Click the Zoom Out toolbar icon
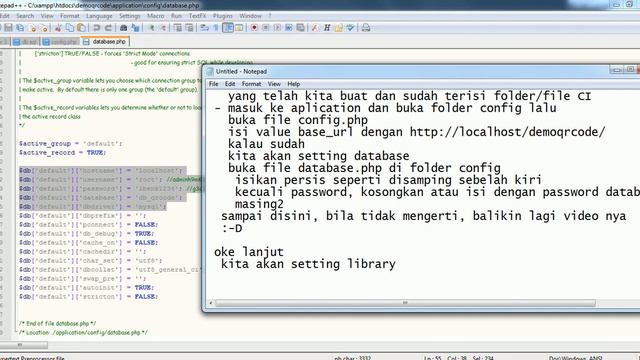The height and width of the screenshot is (360, 640). [x=163, y=28]
